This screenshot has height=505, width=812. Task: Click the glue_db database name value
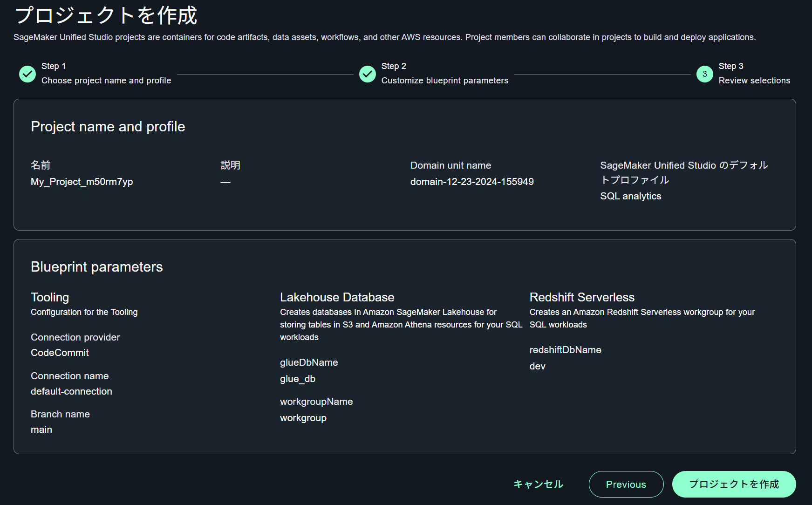tap(298, 379)
